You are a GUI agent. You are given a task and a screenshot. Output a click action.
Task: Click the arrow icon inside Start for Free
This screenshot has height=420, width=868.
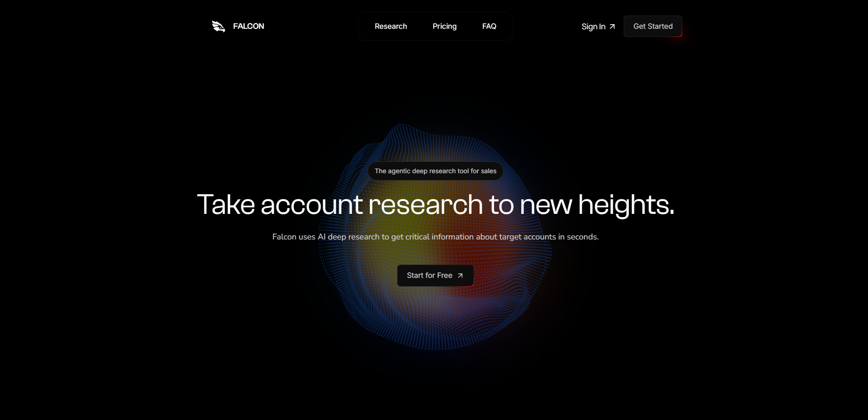tap(460, 275)
